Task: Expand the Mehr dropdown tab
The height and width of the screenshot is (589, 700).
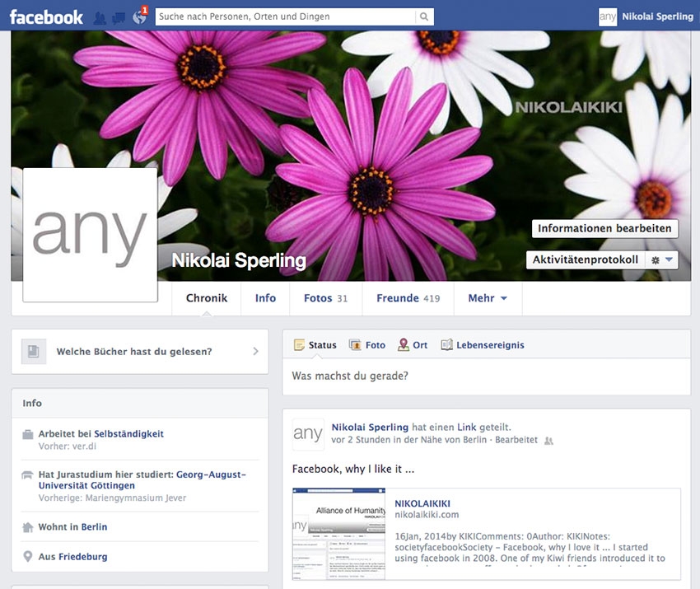Action: (x=488, y=298)
